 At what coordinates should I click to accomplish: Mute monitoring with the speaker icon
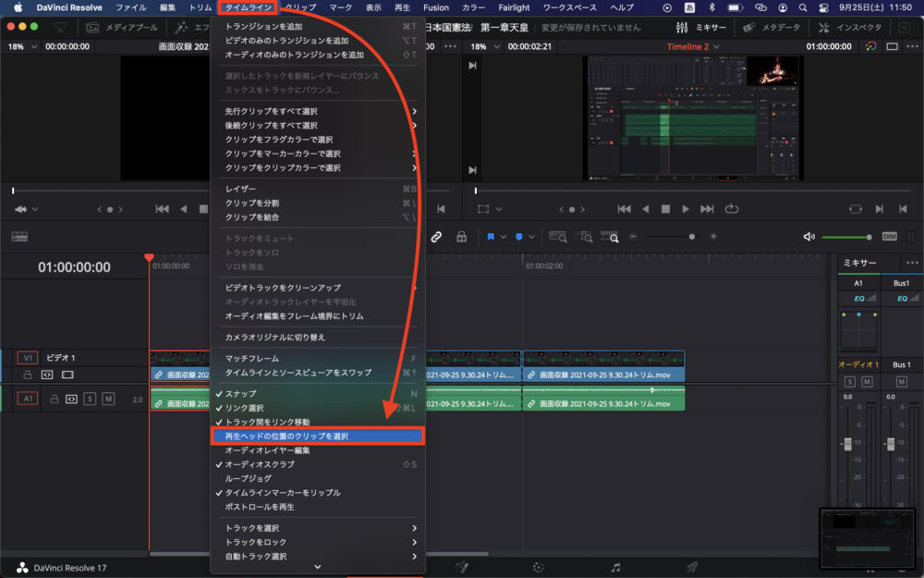coord(809,237)
